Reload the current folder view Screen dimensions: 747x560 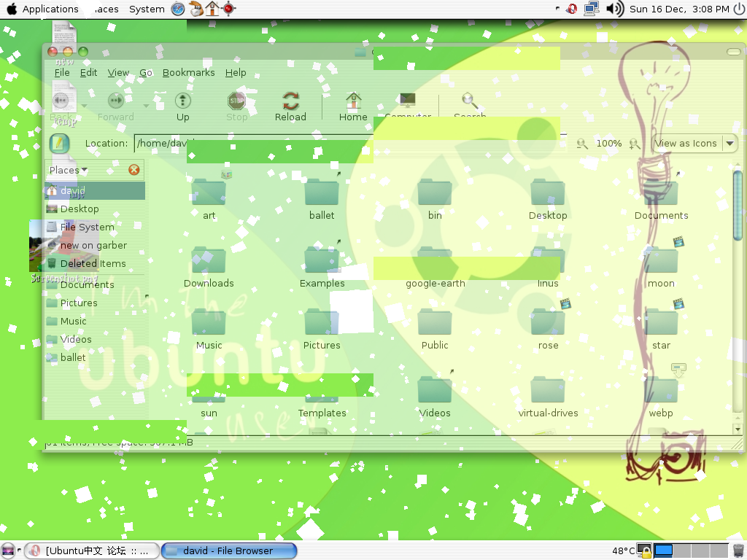pos(290,106)
